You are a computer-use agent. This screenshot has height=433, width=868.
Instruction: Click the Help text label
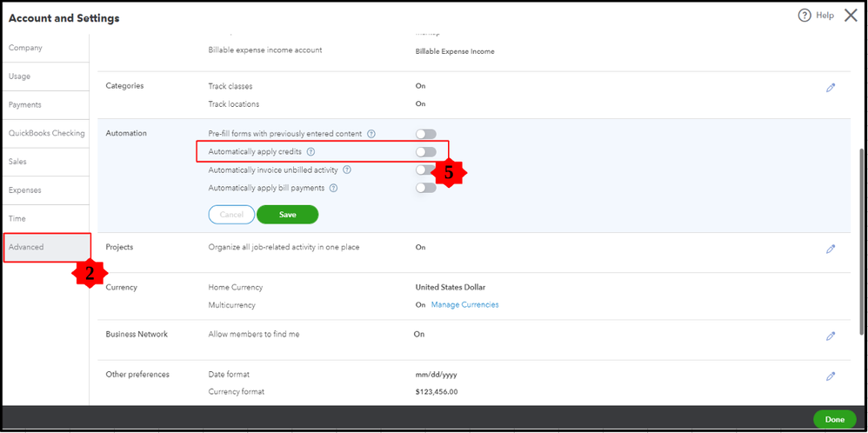(x=825, y=16)
